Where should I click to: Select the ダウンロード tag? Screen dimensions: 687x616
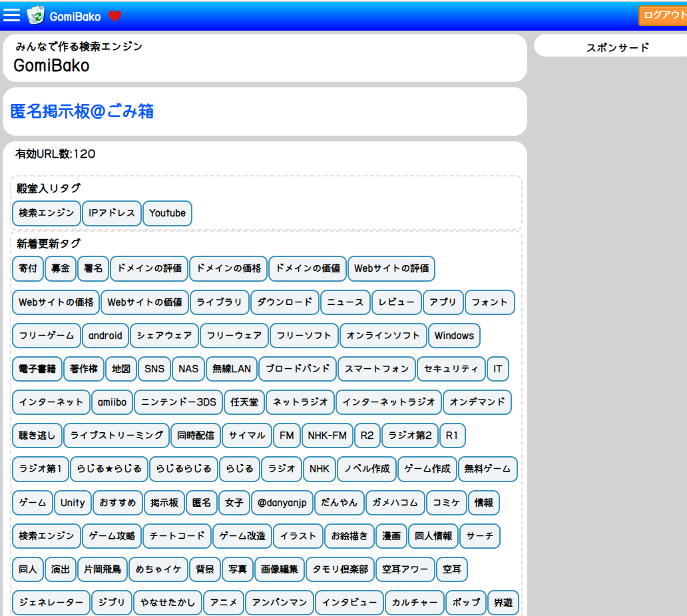click(285, 302)
